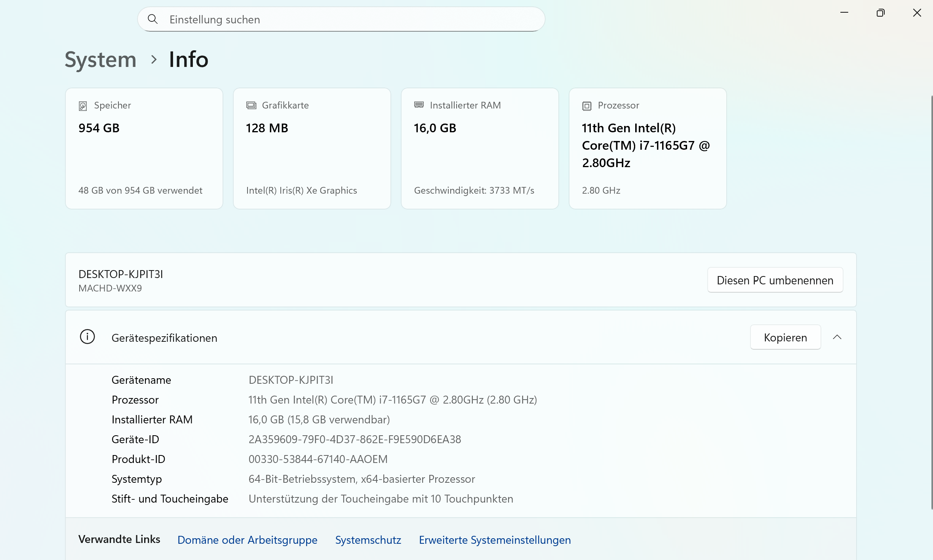The height and width of the screenshot is (560, 933).
Task: Open the Systemschutz link
Action: click(368, 540)
